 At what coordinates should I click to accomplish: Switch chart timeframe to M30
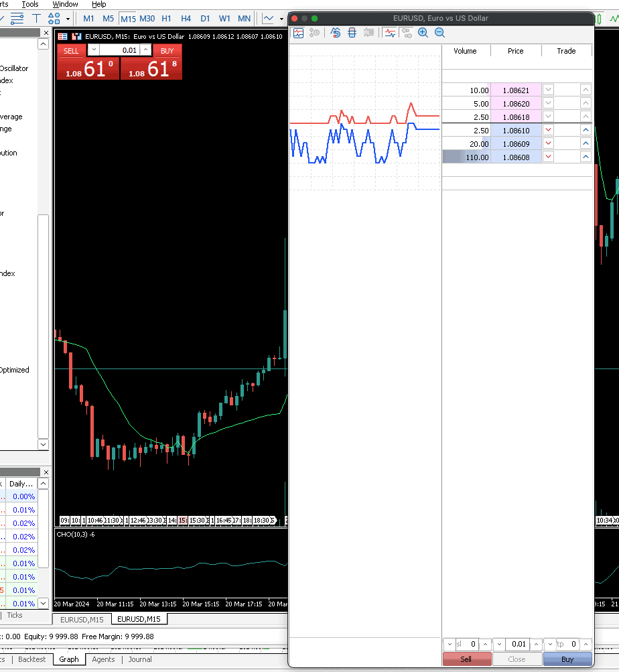coord(147,19)
